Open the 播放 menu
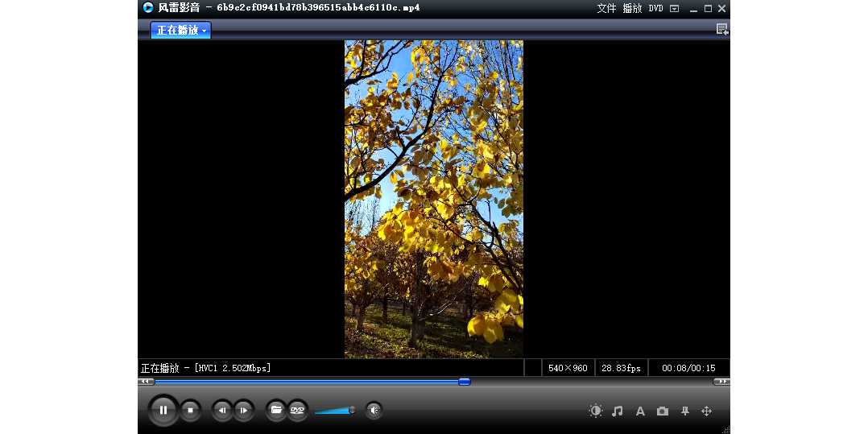The height and width of the screenshot is (434, 868). click(632, 9)
